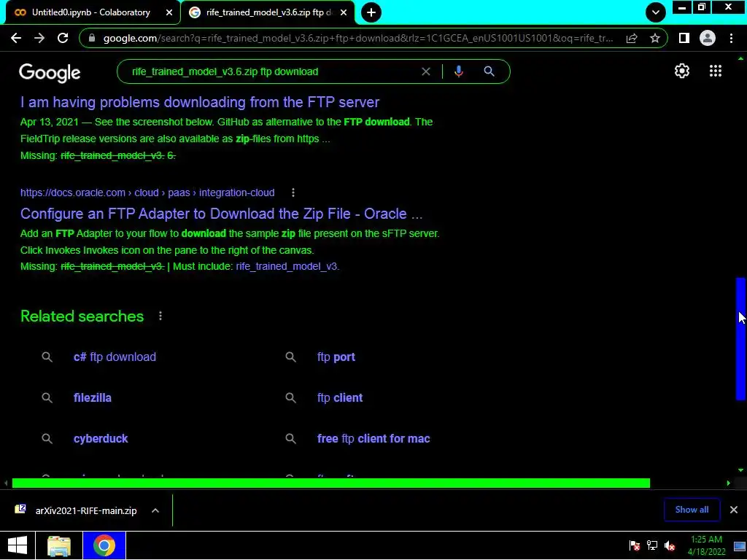This screenshot has width=747, height=560.
Task: Open a new browser tab
Action: point(371,12)
